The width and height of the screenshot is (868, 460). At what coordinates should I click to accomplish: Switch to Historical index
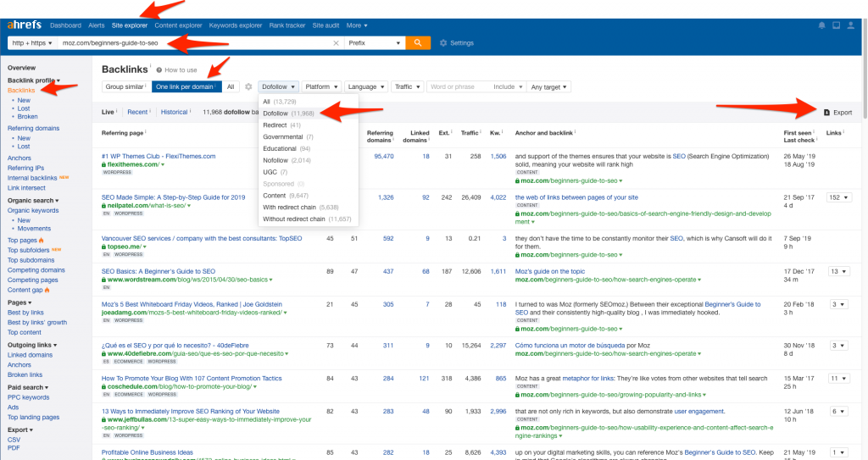175,112
